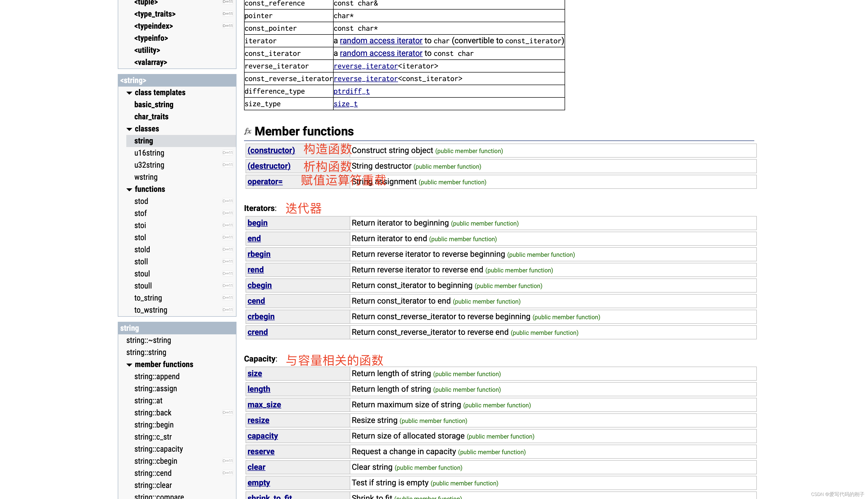The height and width of the screenshot is (499, 868).
Task: Open the capacity link
Action: coord(263,436)
